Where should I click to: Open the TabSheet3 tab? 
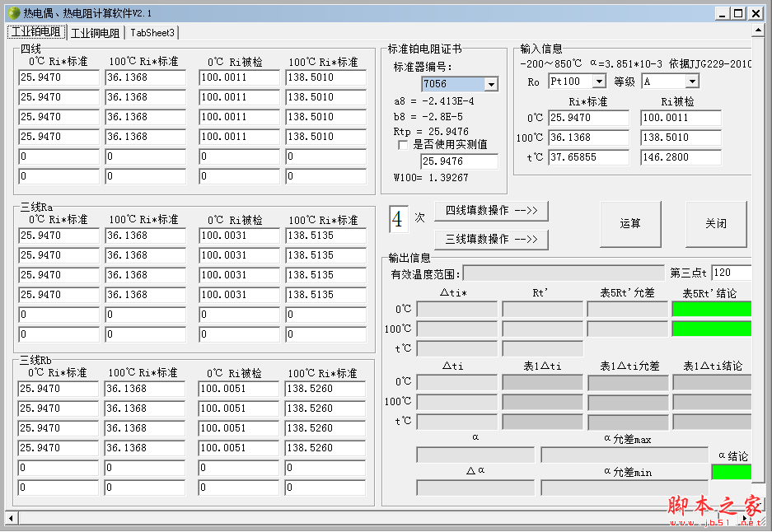[x=152, y=33]
